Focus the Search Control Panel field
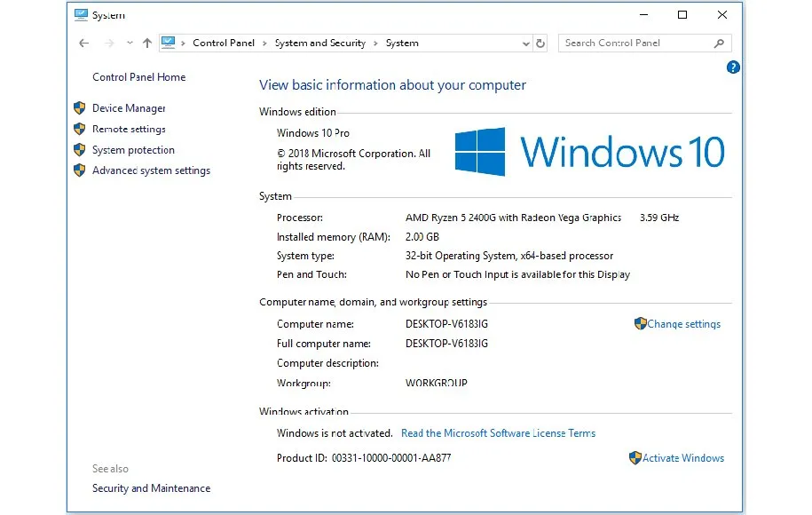This screenshot has width=812, height=515. click(635, 43)
